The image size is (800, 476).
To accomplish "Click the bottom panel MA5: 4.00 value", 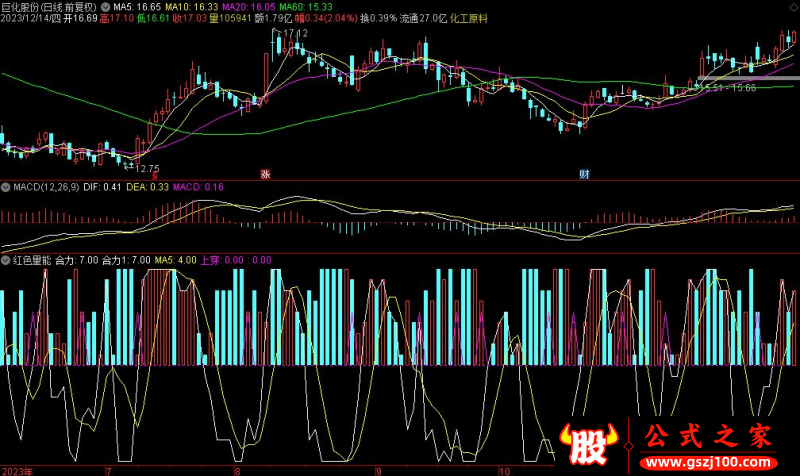I will 175,260.
